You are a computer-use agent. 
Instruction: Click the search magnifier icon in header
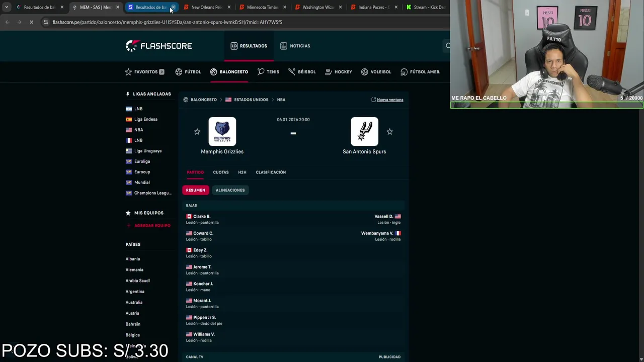448,46
